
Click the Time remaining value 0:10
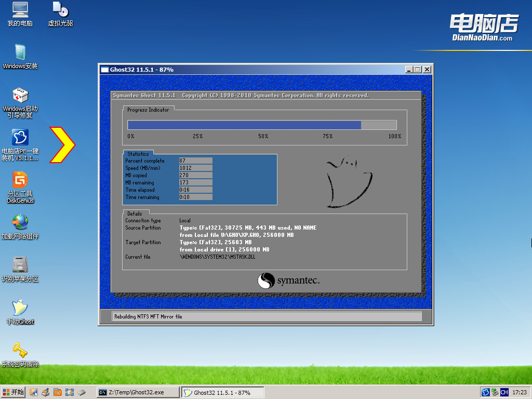[196, 197]
